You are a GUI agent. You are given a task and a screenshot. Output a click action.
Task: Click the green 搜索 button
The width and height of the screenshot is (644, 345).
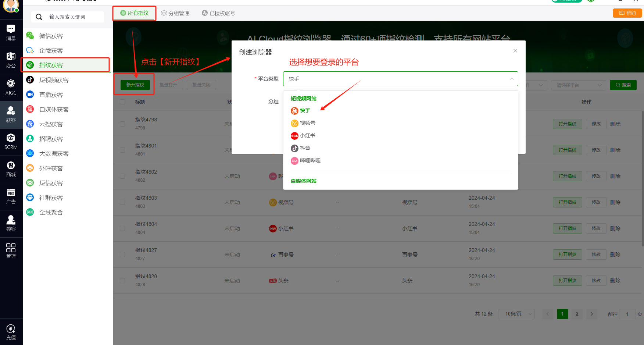623,85
